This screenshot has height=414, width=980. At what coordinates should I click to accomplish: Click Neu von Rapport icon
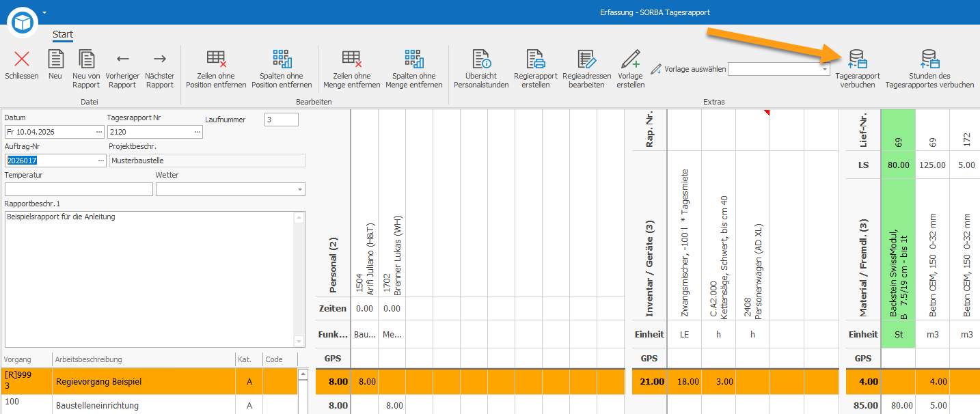coord(86,59)
